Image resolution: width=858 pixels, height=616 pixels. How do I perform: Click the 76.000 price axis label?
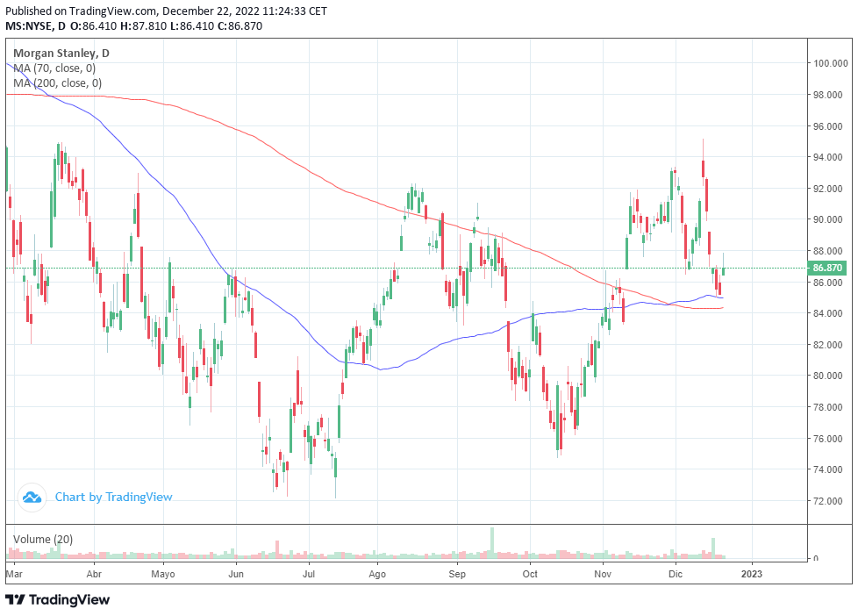point(828,439)
